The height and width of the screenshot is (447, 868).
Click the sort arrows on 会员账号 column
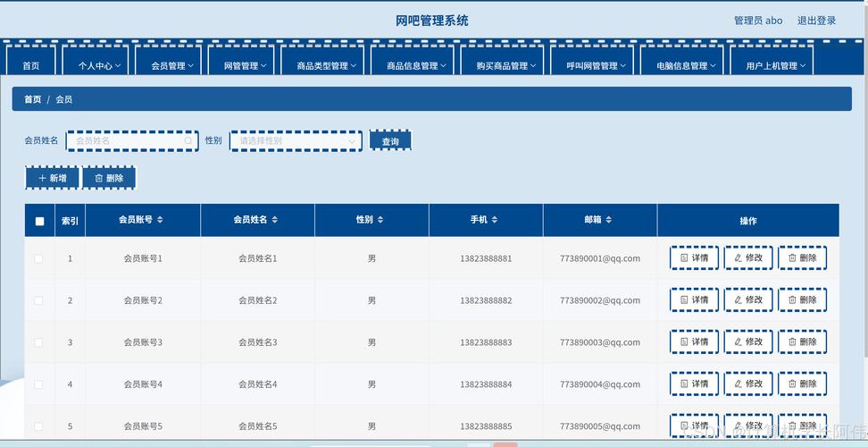click(x=160, y=220)
